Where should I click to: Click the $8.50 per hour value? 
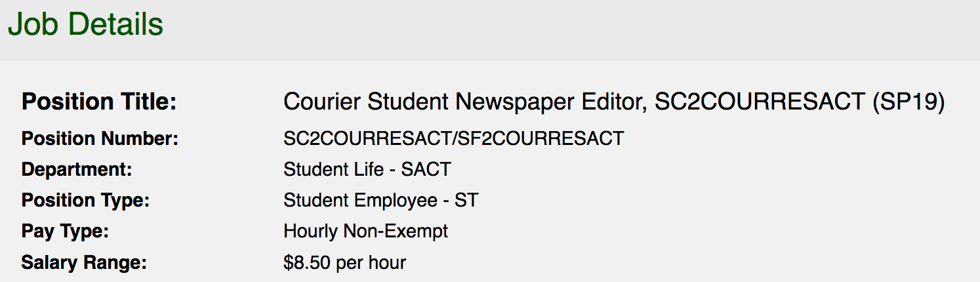coord(345,262)
